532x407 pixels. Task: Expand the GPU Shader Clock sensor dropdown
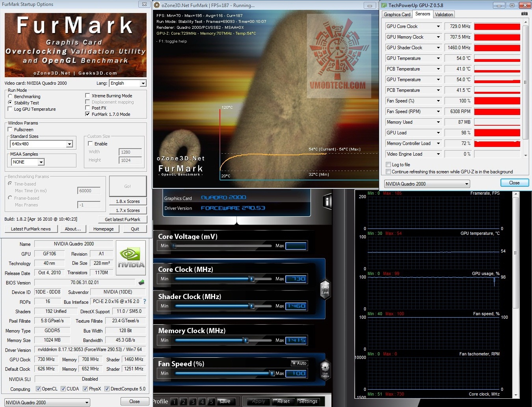tap(438, 48)
